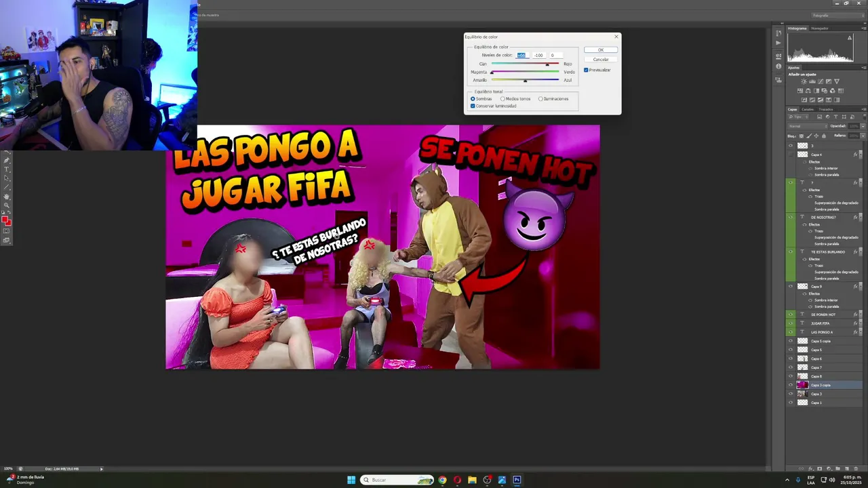The height and width of the screenshot is (488, 868).
Task: Add a Curves adjustment from Ajustes
Action: (821, 81)
